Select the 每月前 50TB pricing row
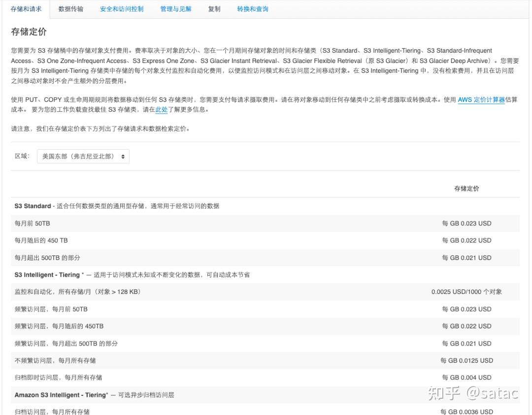Screen dimensions: 532x415 coord(266,223)
